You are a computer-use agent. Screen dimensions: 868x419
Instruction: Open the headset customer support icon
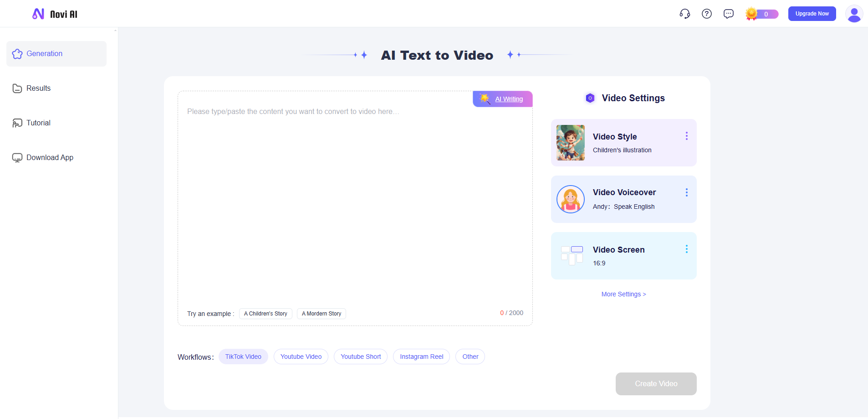(x=684, y=14)
